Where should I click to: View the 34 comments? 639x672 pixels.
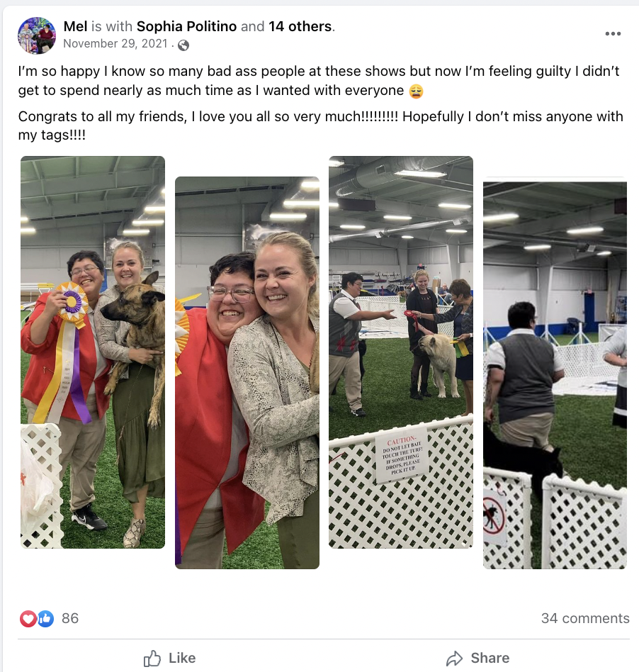(585, 618)
